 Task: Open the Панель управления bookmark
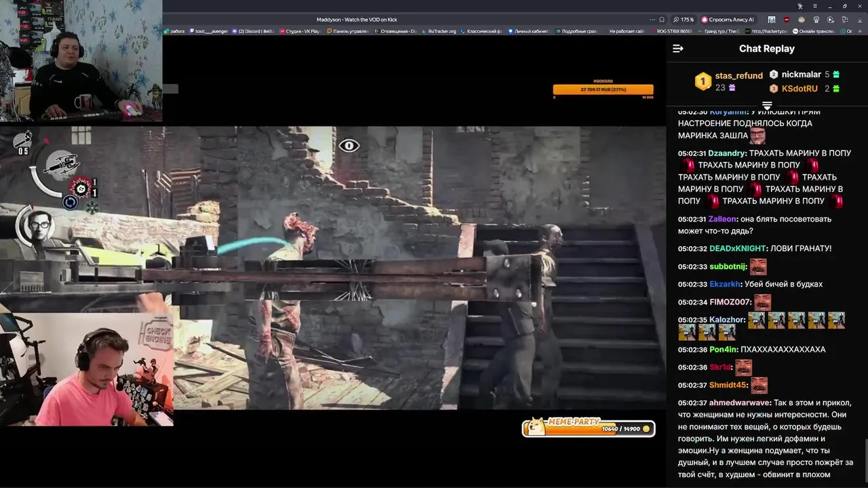[348, 31]
